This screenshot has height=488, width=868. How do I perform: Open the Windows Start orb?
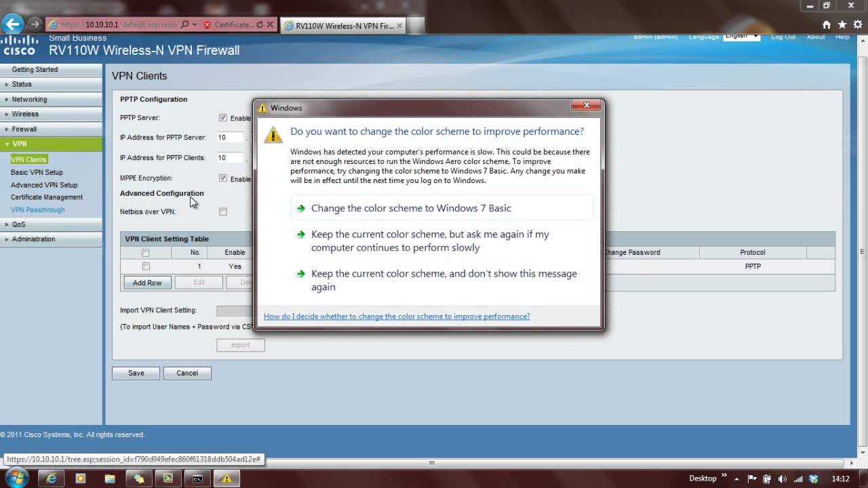tap(16, 478)
